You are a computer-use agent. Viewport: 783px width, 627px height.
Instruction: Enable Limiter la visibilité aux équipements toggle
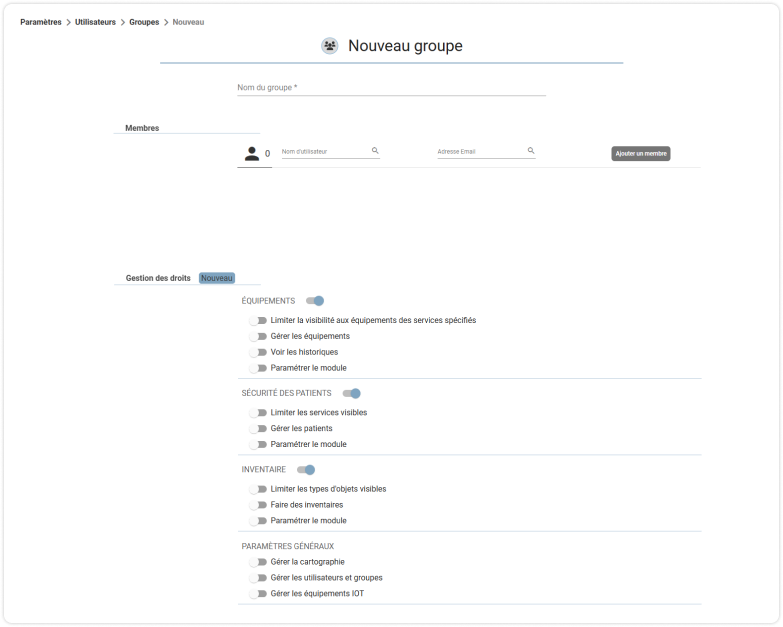(x=258, y=320)
